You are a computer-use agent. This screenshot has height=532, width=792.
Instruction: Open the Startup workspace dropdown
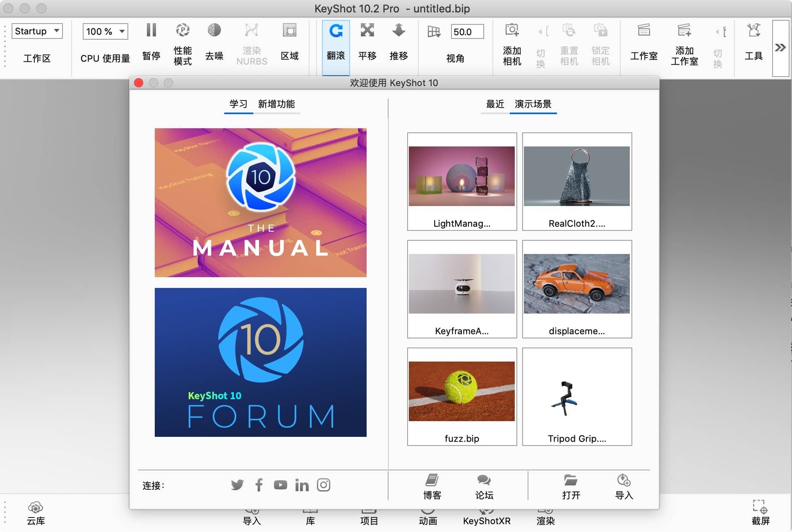[x=37, y=31]
